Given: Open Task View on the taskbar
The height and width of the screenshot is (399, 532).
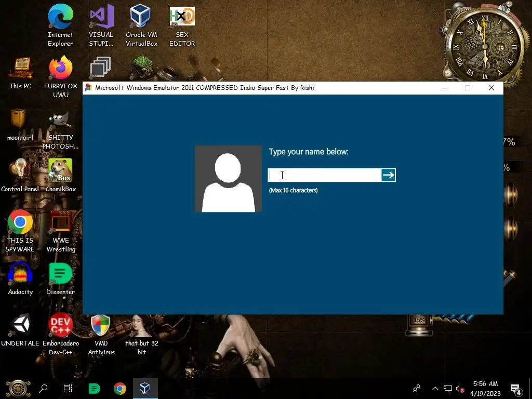Looking at the screenshot, I should click(x=68, y=389).
